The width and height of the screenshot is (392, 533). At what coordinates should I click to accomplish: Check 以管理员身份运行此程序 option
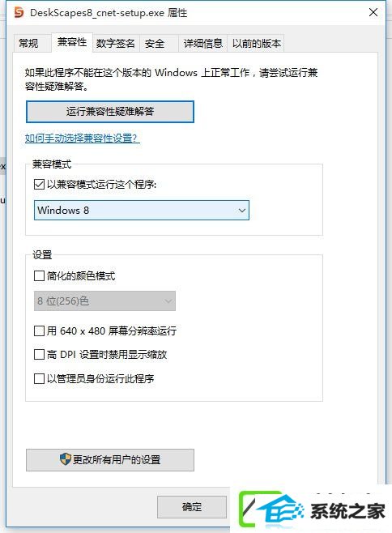39,378
